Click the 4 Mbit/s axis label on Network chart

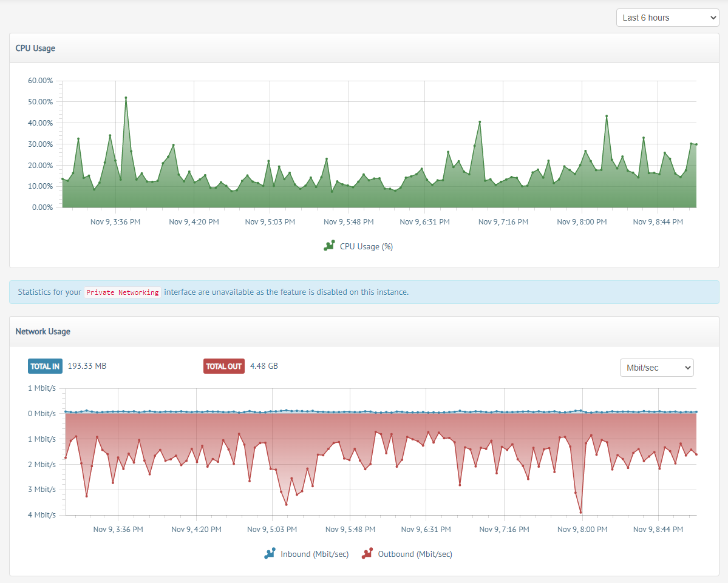point(42,515)
